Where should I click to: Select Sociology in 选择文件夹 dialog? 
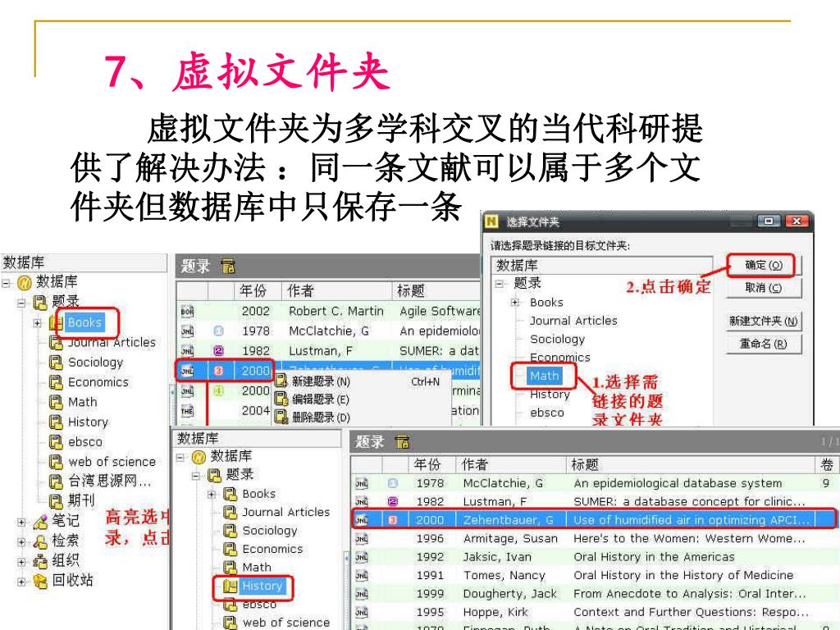click(x=557, y=339)
